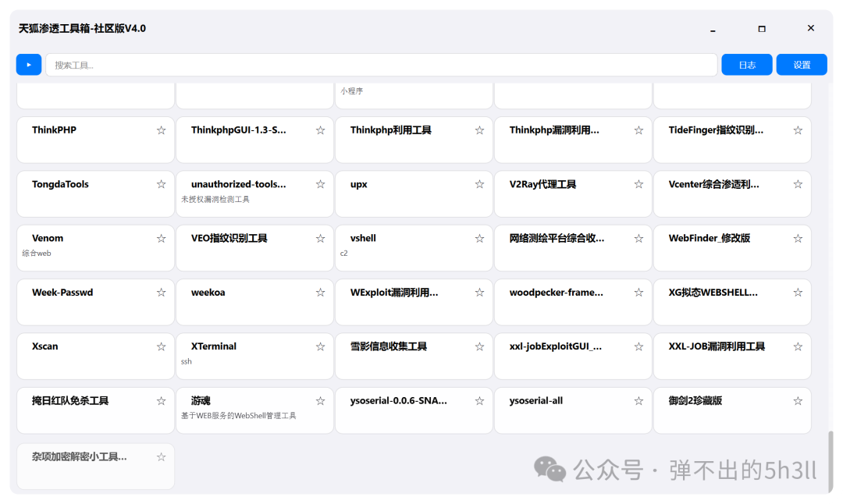The image size is (843, 504).
Task: Favorite 杂项加密解密小工具... star icon
Action: [x=162, y=457]
